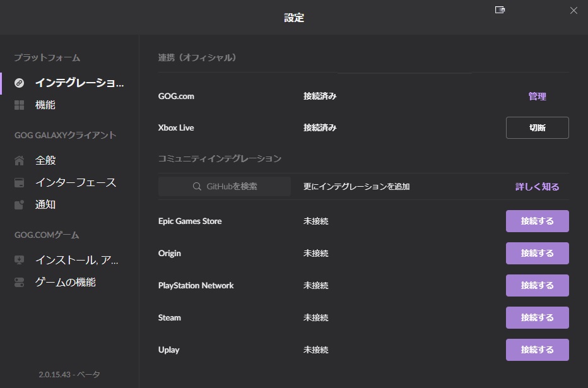Focus the GitHubを検索 search field

[x=224, y=186]
